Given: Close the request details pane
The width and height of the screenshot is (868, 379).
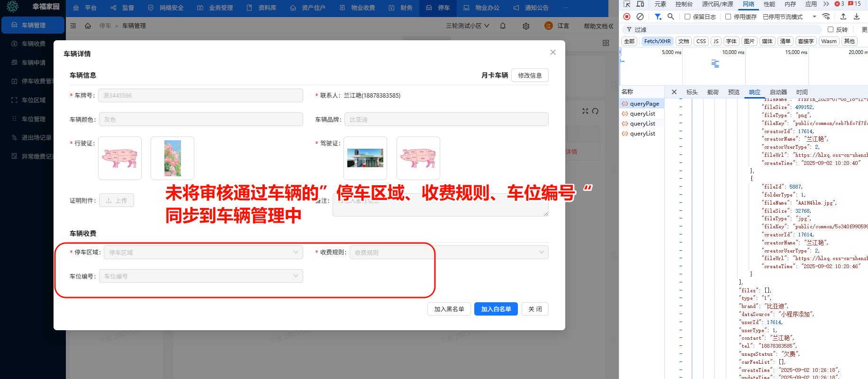Looking at the screenshot, I should pos(674,92).
